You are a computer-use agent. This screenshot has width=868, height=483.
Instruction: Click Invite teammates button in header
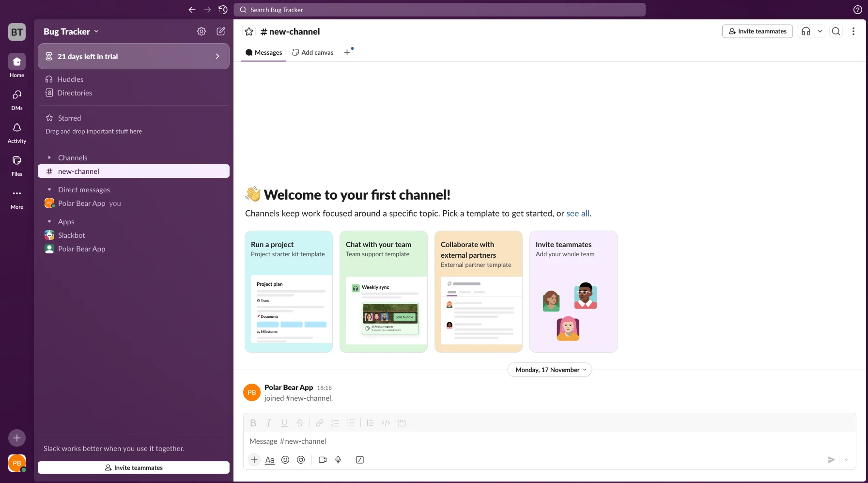tap(757, 31)
